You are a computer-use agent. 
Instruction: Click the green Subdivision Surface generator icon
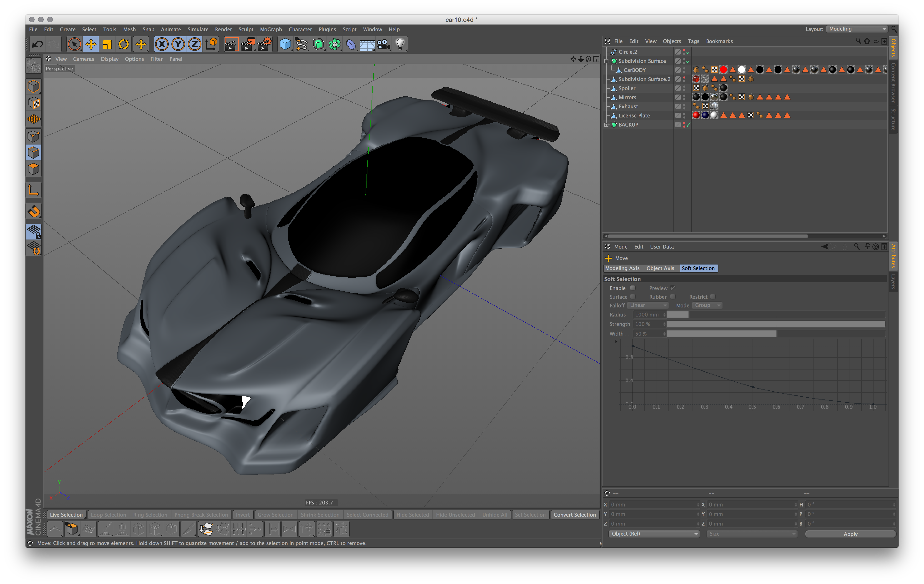(x=318, y=44)
